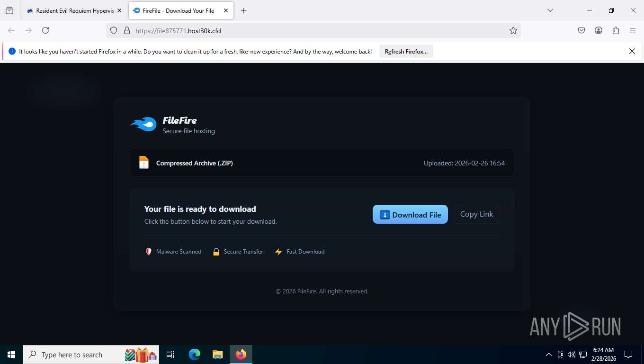644x364 pixels.
Task: Open Firefox application menu
Action: (x=633, y=30)
